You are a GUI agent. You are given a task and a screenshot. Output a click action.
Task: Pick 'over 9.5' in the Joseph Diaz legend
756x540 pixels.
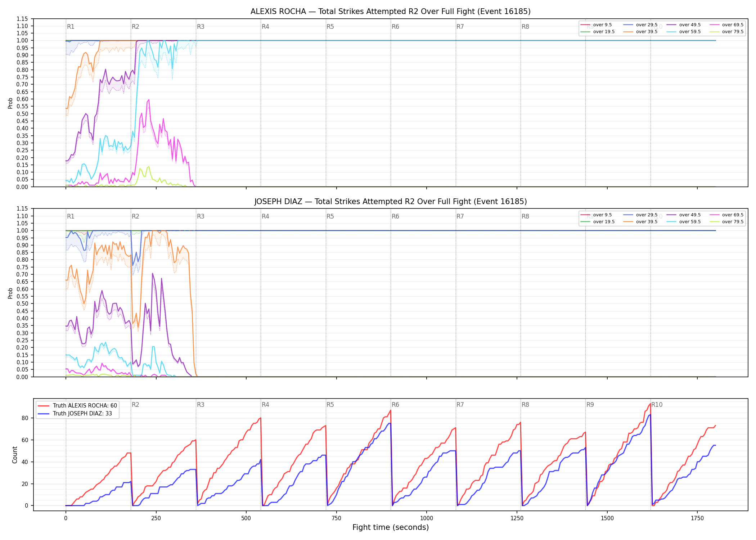(x=596, y=215)
